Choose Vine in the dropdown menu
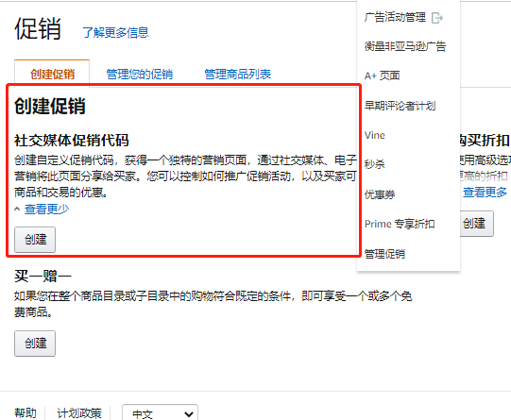 pos(375,135)
